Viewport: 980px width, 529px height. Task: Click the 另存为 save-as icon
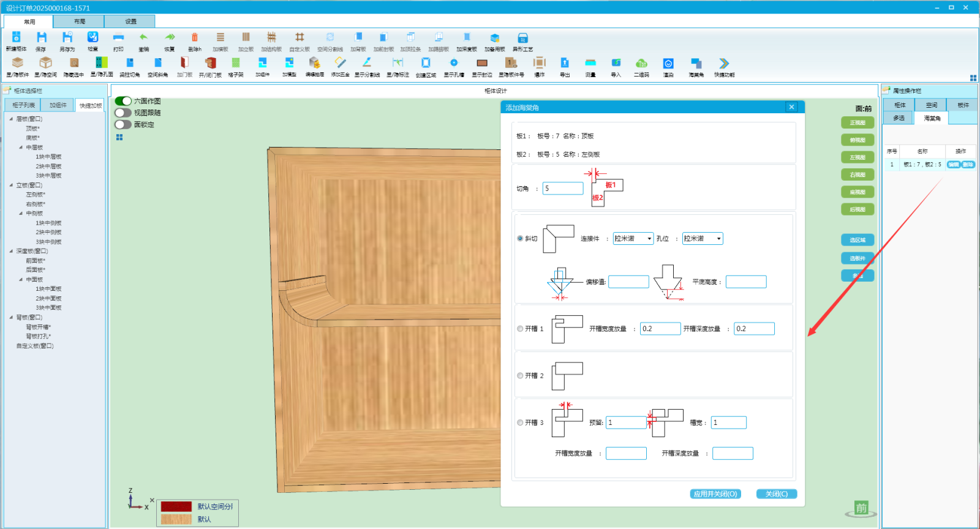point(67,37)
